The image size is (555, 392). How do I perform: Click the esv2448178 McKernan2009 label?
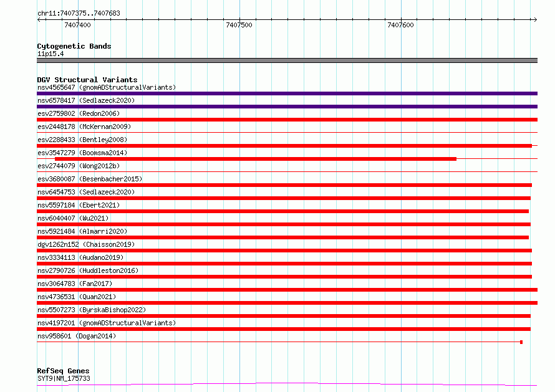[x=84, y=127]
